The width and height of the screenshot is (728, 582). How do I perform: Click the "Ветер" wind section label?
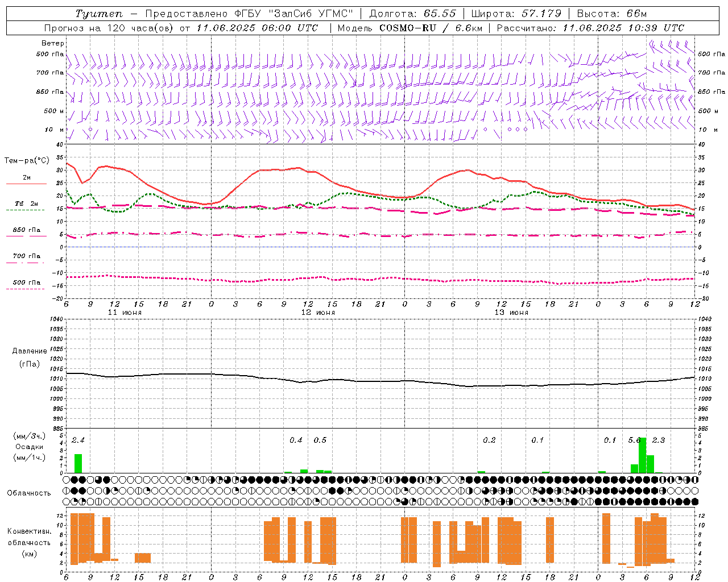click(53, 43)
